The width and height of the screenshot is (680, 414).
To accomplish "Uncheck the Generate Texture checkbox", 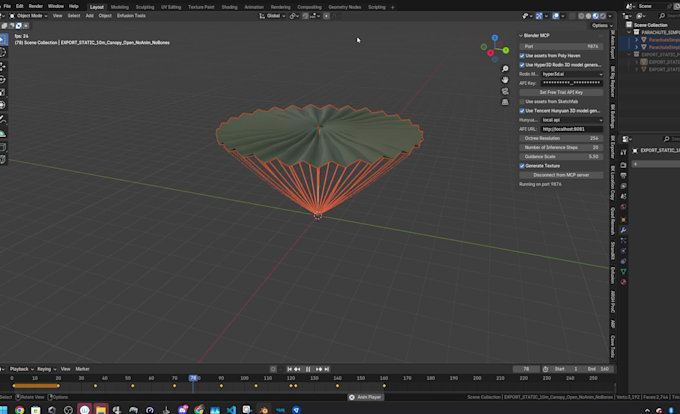I will 522,166.
